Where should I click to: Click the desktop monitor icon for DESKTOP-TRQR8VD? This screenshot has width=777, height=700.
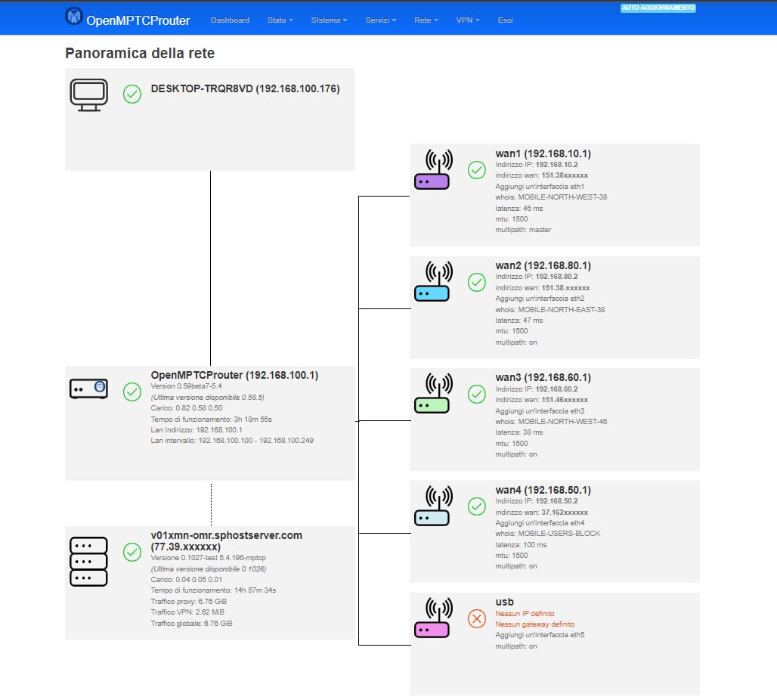(x=88, y=94)
